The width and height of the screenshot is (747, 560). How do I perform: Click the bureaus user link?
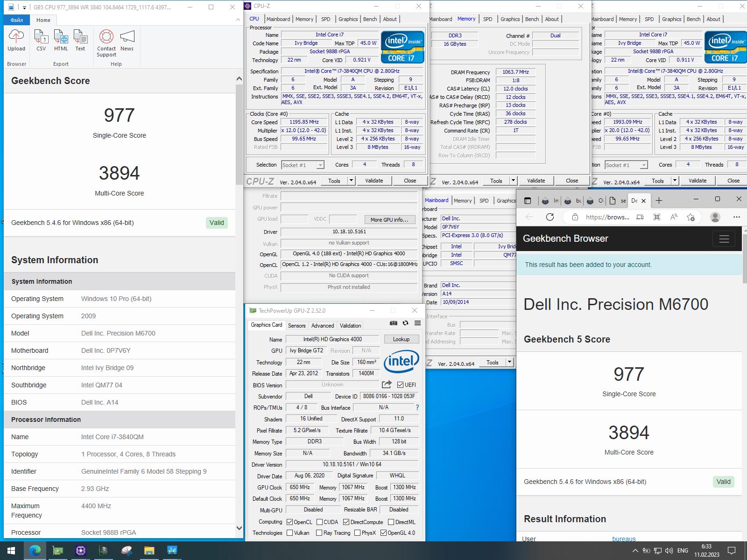[x=624, y=539]
